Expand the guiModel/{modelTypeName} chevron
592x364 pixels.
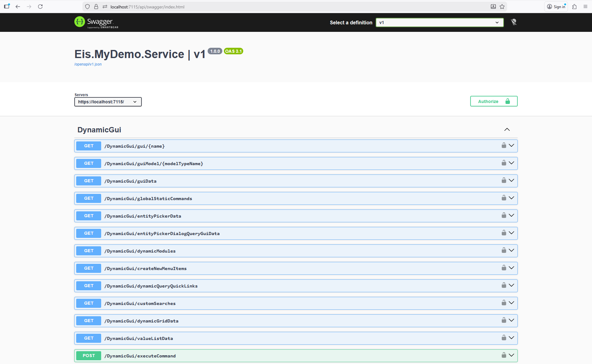point(511,163)
